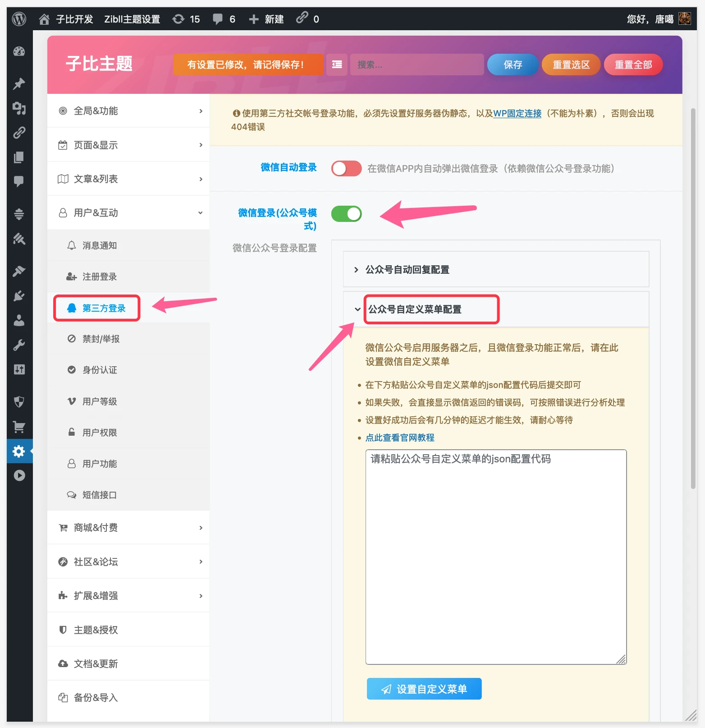The height and width of the screenshot is (728, 705).
Task: Click the info icon in the notice
Action: (x=236, y=113)
